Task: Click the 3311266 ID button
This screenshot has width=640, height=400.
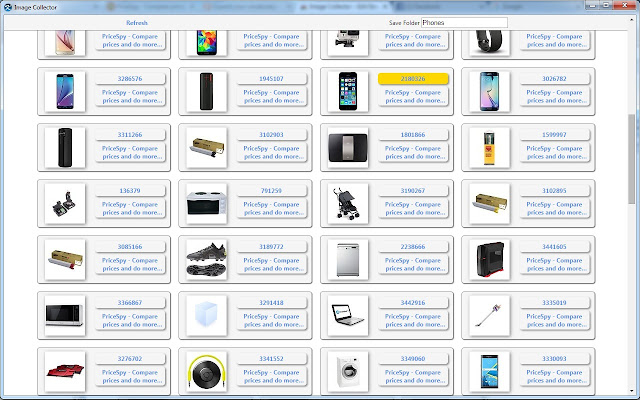Action: click(x=130, y=135)
